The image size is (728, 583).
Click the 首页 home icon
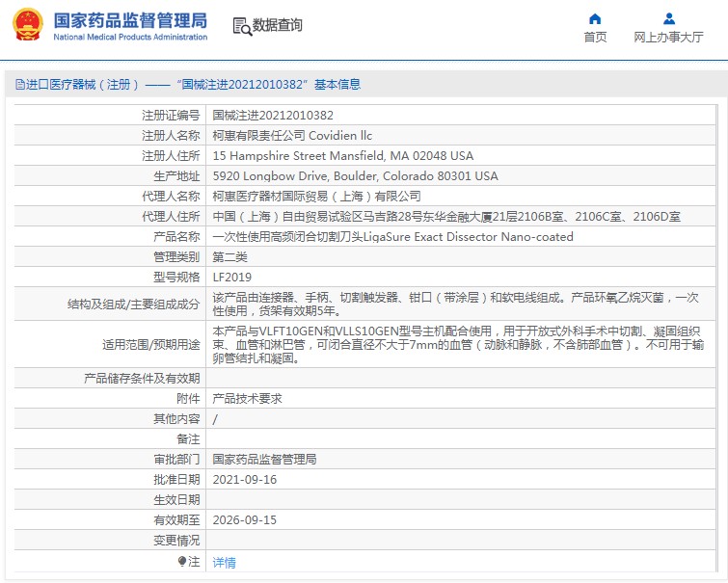click(595, 18)
